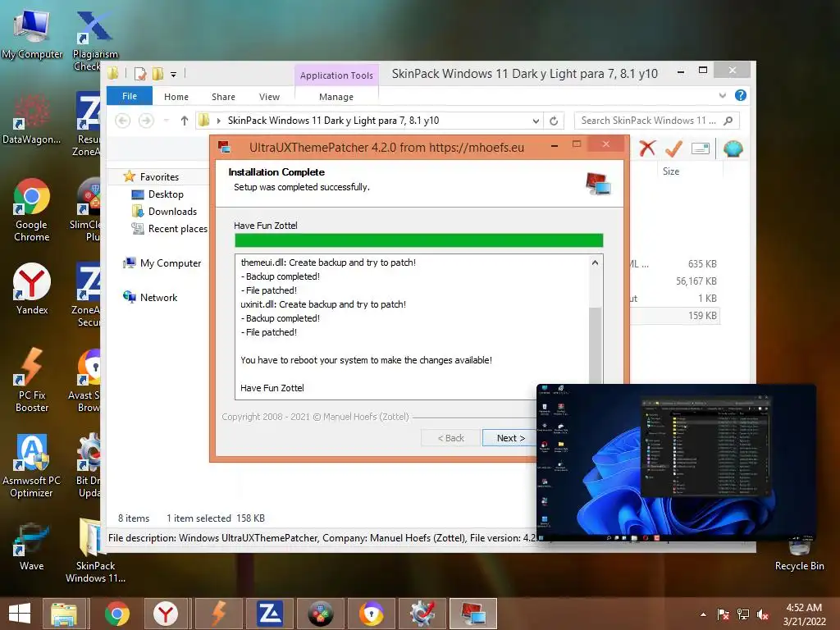Select Desktop in navigation pane
The width and height of the screenshot is (840, 630).
(166, 194)
